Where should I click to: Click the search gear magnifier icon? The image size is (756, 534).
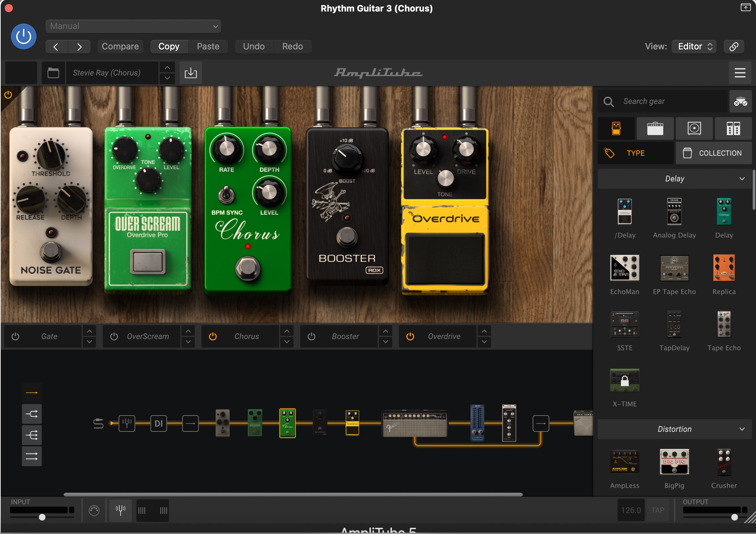pos(609,101)
